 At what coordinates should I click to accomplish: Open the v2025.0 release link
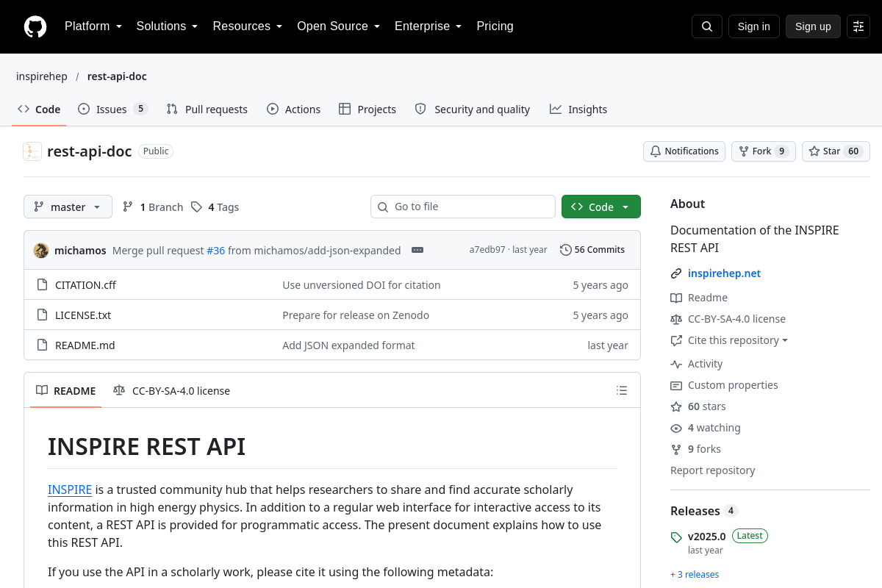707,536
